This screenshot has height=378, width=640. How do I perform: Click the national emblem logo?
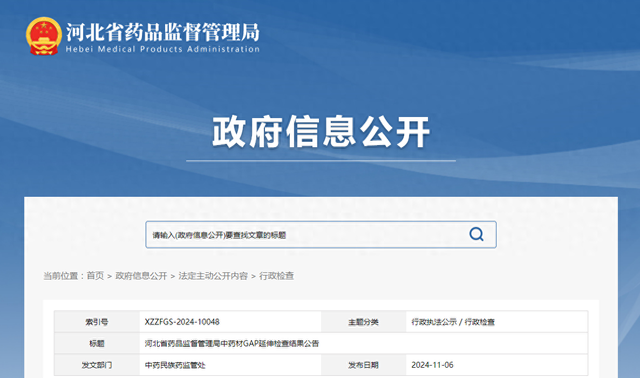44,36
